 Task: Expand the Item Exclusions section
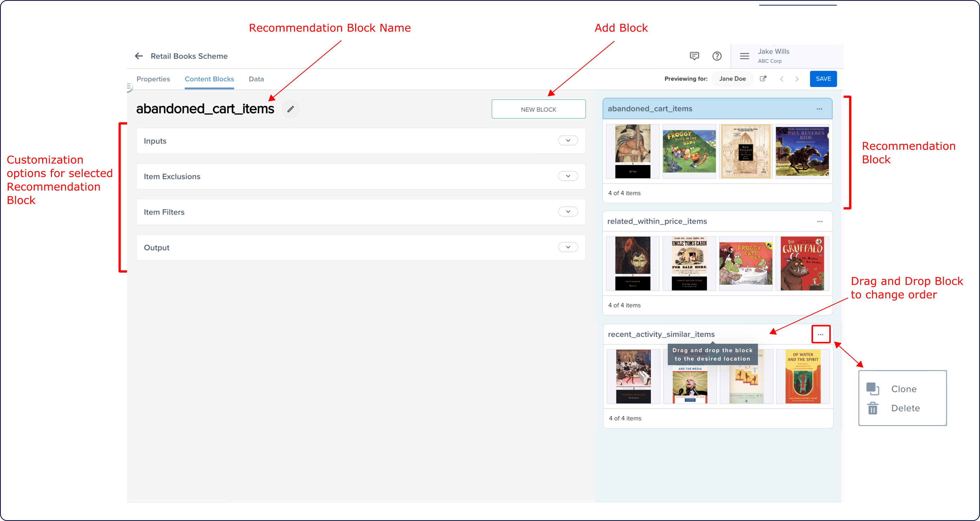click(568, 176)
